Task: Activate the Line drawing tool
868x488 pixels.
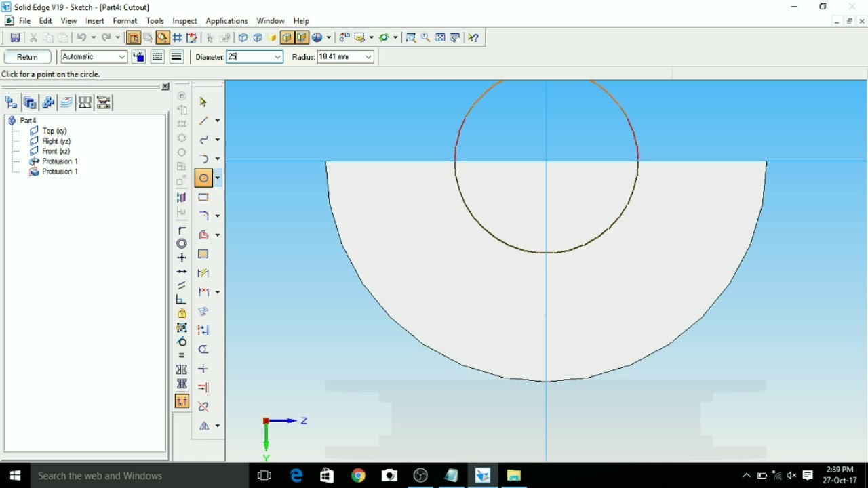Action: (x=203, y=121)
